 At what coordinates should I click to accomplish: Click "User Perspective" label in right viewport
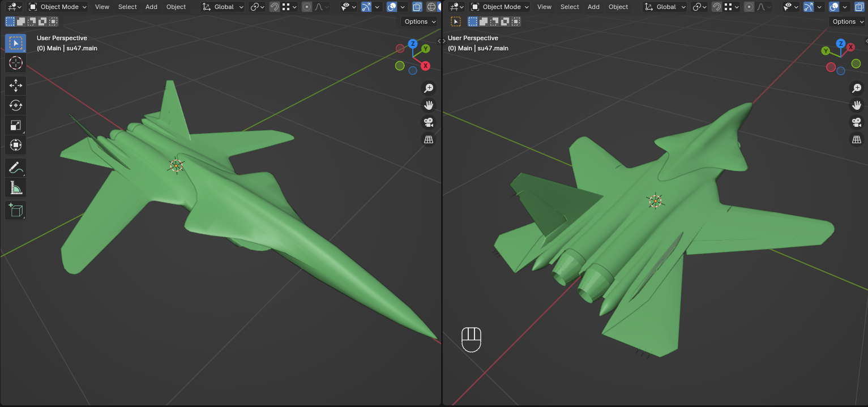click(473, 38)
